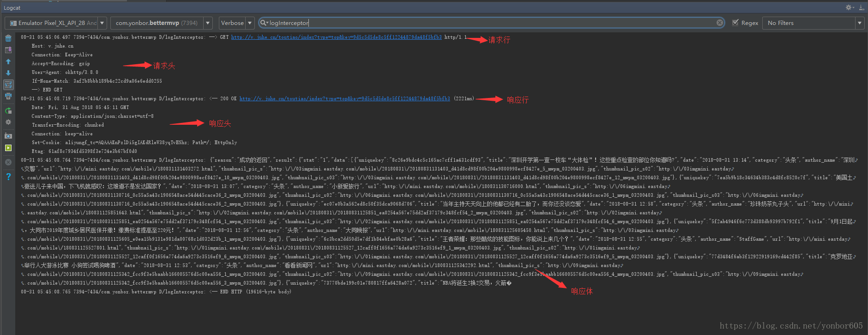Open the GET request juhe.cn URL link
The height and width of the screenshot is (335, 868).
(336, 37)
